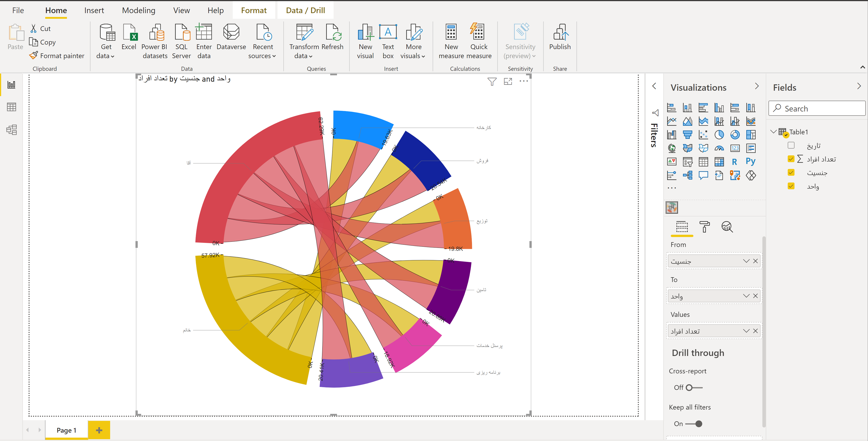Pick the Python visual icon
Screen dimensions: 868x441
(750, 162)
